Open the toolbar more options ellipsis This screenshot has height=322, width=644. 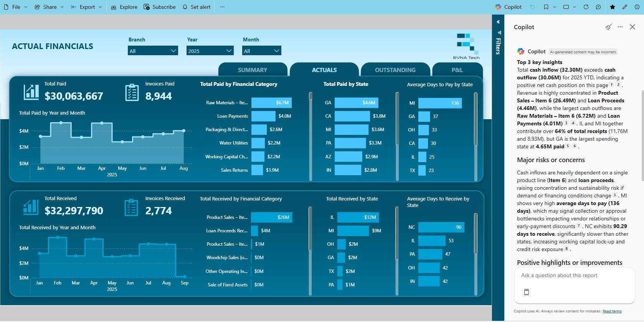[222, 7]
